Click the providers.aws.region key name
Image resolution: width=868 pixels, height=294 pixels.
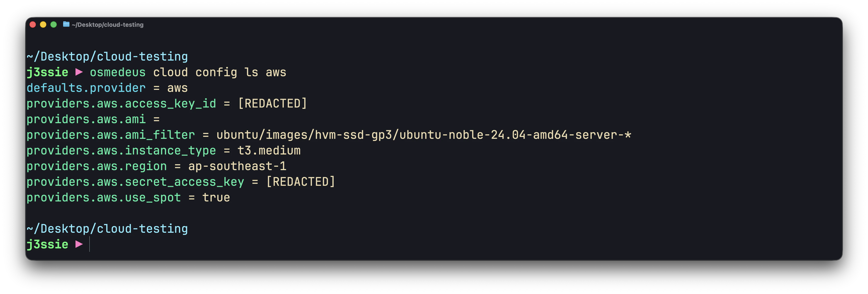point(97,166)
